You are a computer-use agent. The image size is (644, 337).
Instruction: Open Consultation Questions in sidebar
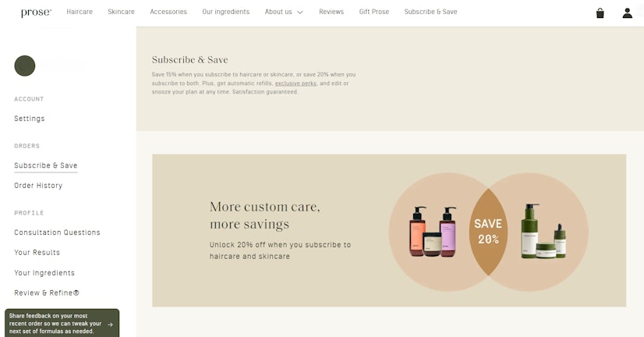coord(57,232)
